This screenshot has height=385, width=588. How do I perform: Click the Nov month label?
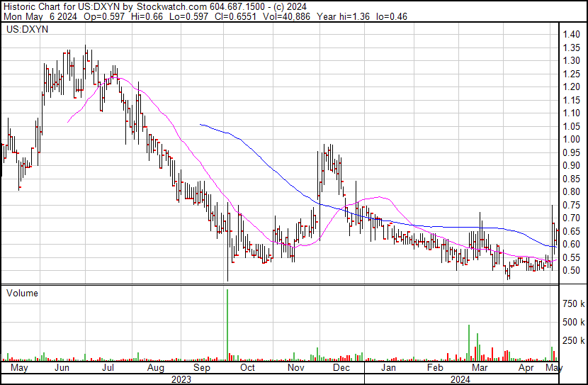pyautogui.click(x=295, y=367)
